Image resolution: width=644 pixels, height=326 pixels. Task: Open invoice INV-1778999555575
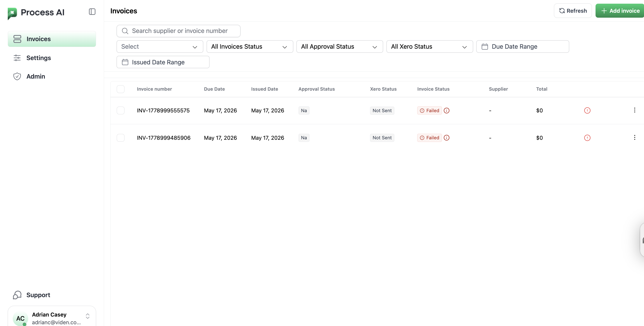click(x=163, y=110)
